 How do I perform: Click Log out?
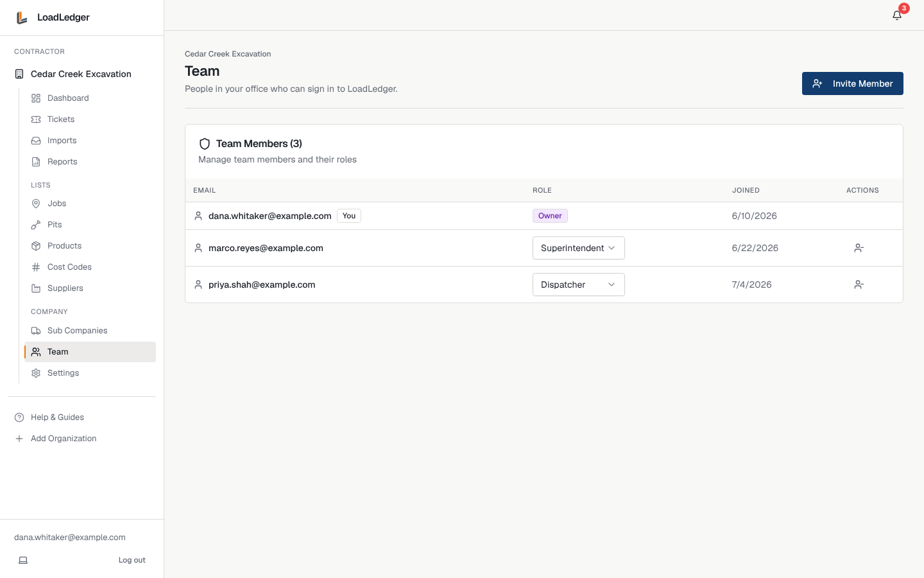click(x=132, y=560)
